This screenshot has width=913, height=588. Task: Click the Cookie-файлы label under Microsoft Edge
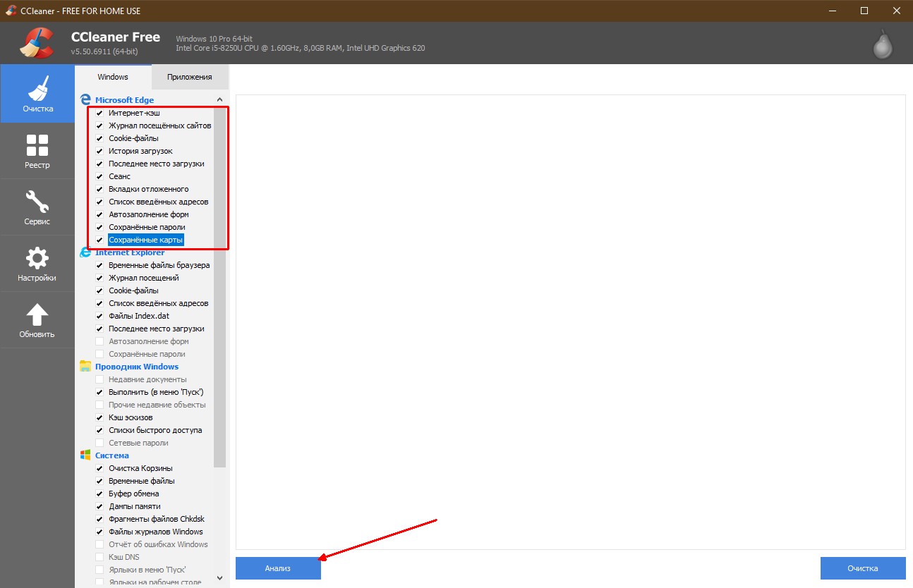(x=133, y=138)
